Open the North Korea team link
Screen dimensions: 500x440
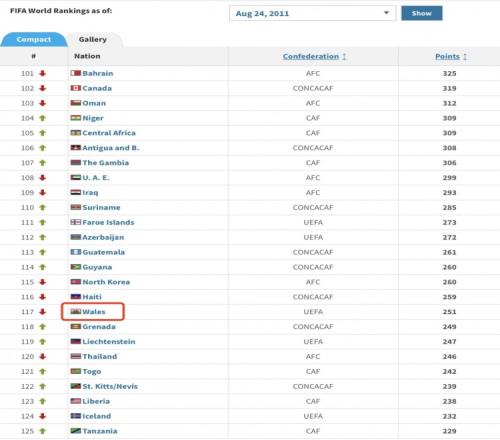(x=106, y=282)
